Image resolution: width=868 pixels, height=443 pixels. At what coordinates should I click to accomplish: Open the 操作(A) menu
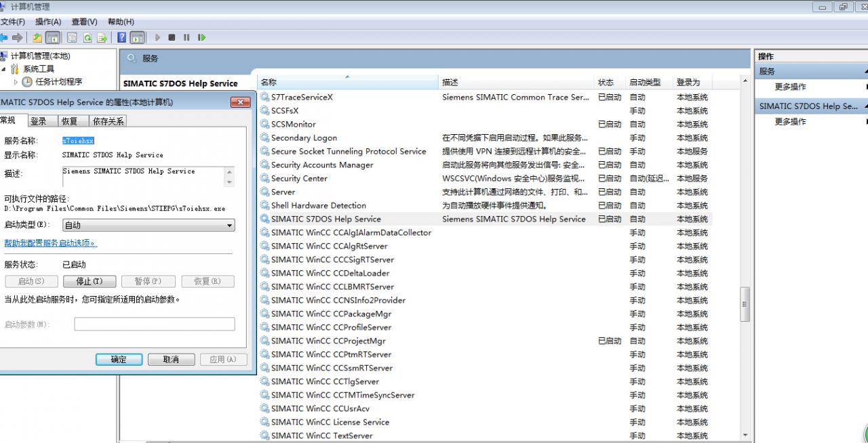point(48,22)
